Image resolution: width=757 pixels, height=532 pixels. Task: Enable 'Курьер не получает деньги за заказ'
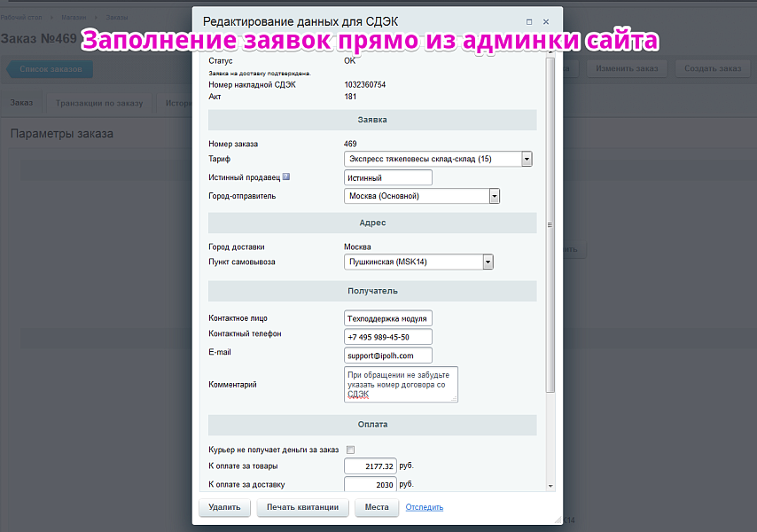click(350, 450)
